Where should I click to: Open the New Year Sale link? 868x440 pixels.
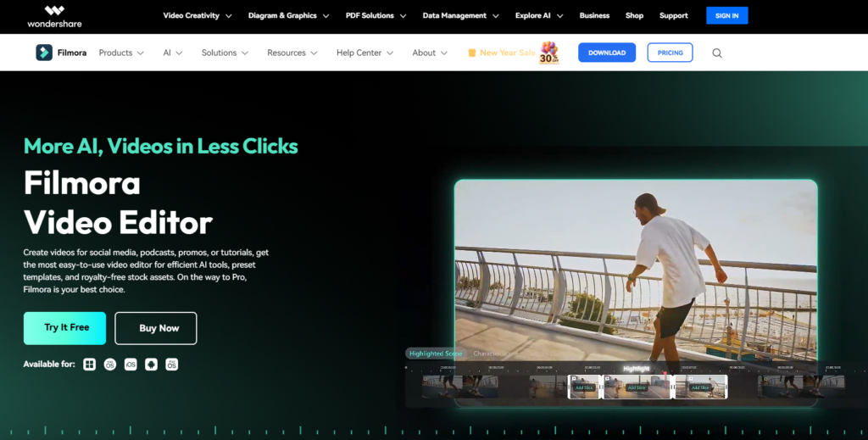tap(507, 53)
